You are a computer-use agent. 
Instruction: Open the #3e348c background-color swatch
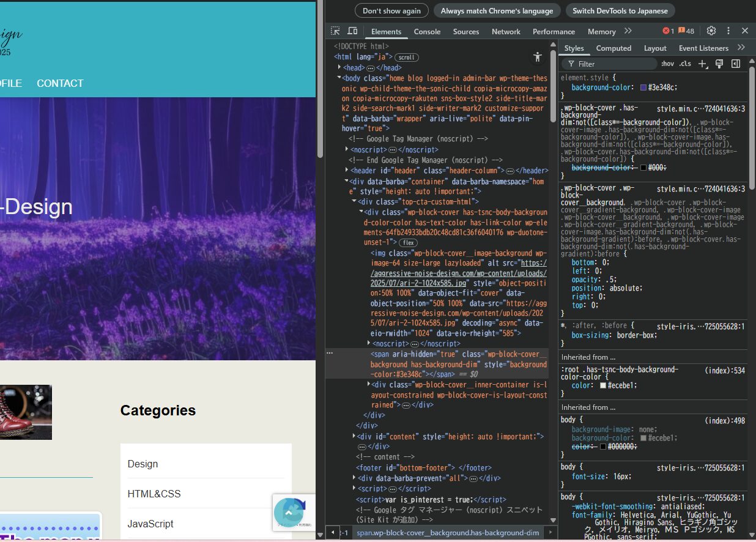(x=643, y=87)
